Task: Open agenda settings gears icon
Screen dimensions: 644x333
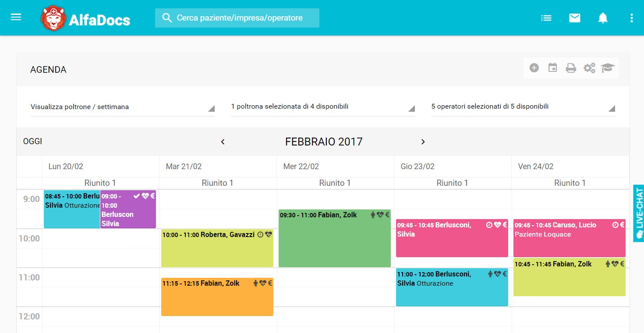Action: pyautogui.click(x=589, y=68)
